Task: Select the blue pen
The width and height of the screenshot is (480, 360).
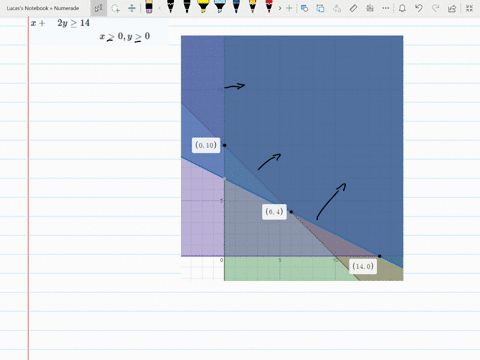Action: click(236, 7)
